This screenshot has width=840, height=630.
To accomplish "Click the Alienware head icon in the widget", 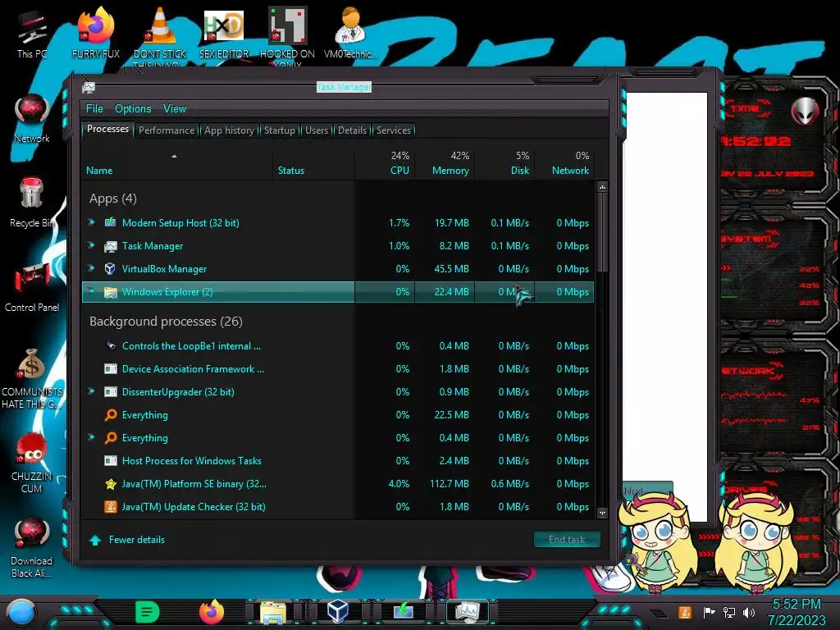I will pyautogui.click(x=806, y=111).
